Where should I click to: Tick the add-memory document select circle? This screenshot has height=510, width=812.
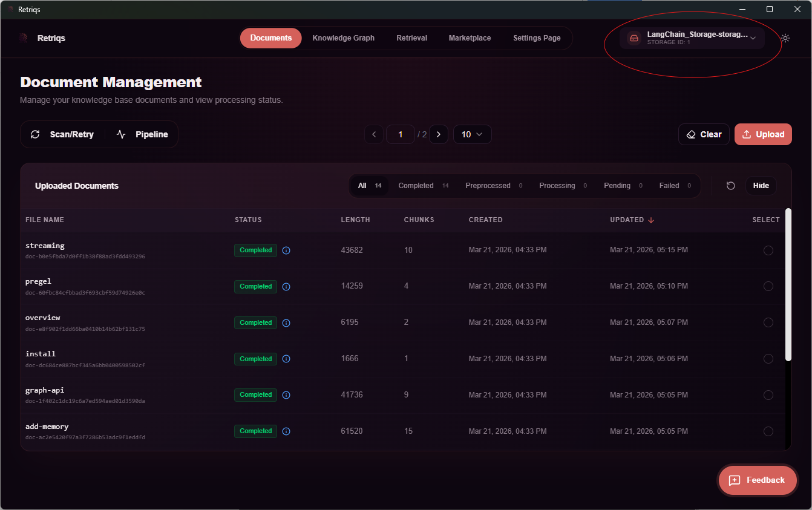(x=768, y=431)
